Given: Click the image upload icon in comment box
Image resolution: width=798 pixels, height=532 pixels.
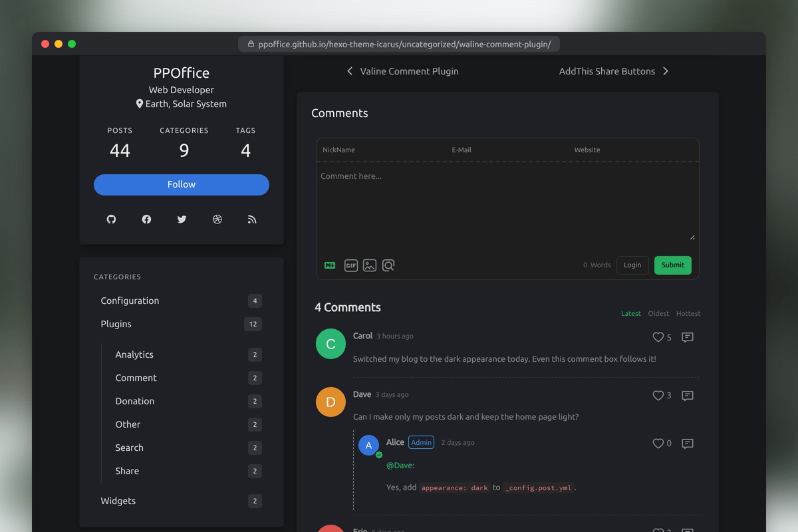Looking at the screenshot, I should tap(370, 265).
